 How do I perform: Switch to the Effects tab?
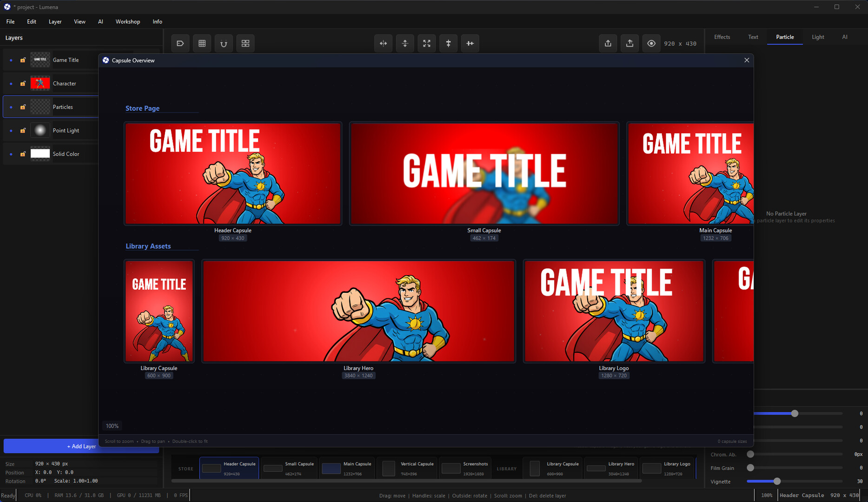pyautogui.click(x=722, y=37)
